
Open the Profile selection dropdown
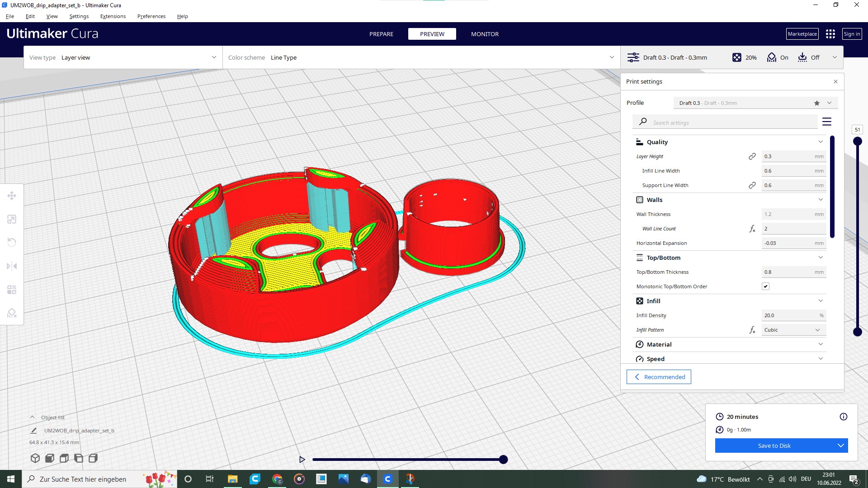[755, 103]
